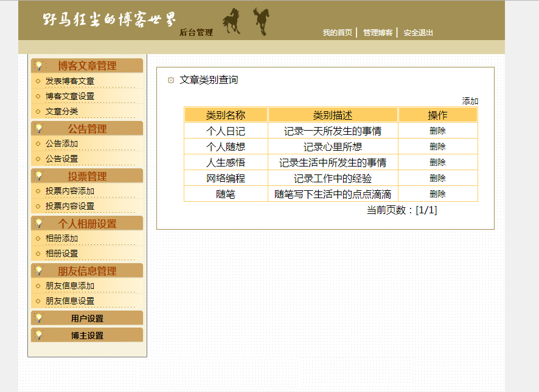The image size is (539, 392).
Task: Collapse the 朋友信息管理 section header
Action: click(87, 270)
